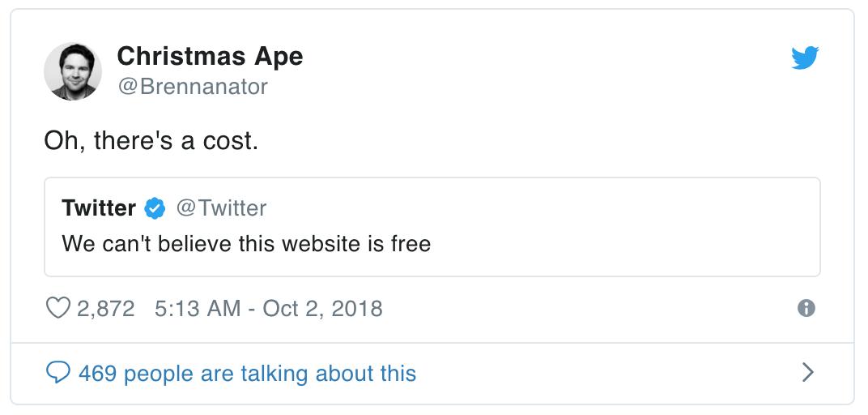Open the @Twitter handle in the quote
This screenshot has height=415, width=868.
(x=221, y=208)
